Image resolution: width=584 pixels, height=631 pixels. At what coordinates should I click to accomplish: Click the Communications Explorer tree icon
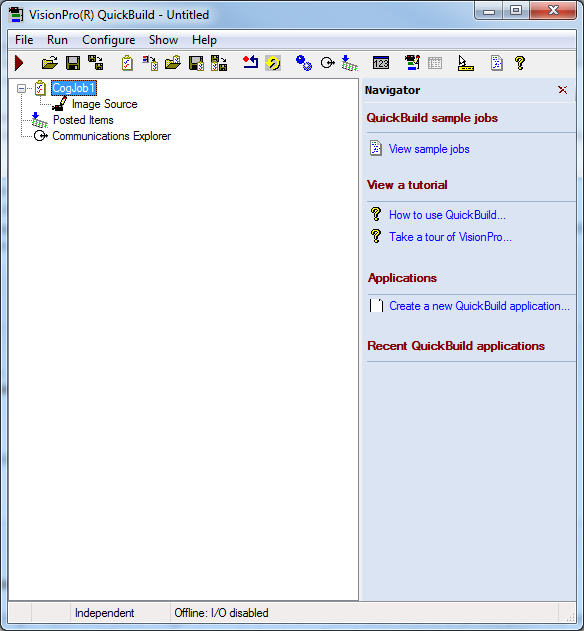click(40, 136)
